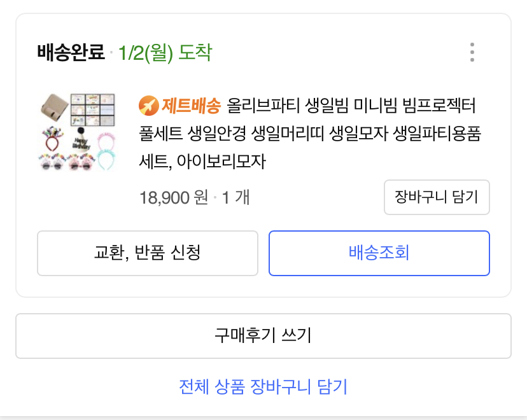Click the slide film grid in thumbnail

(x=92, y=109)
